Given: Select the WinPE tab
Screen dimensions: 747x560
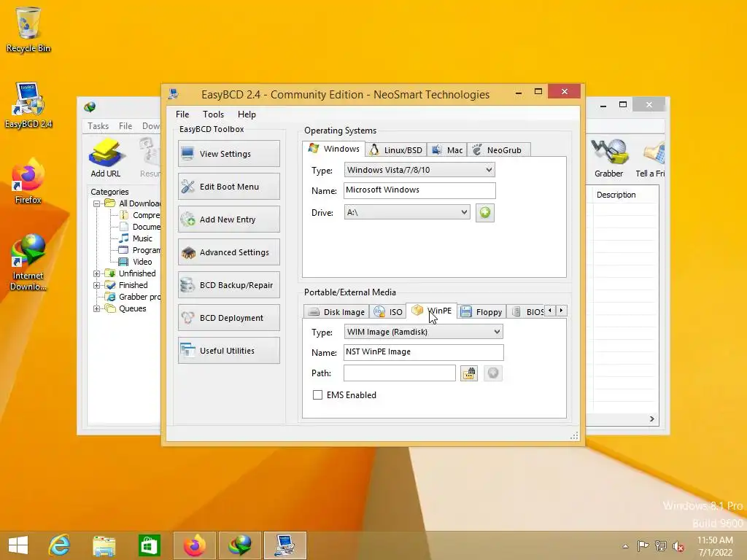Looking at the screenshot, I should coord(432,311).
